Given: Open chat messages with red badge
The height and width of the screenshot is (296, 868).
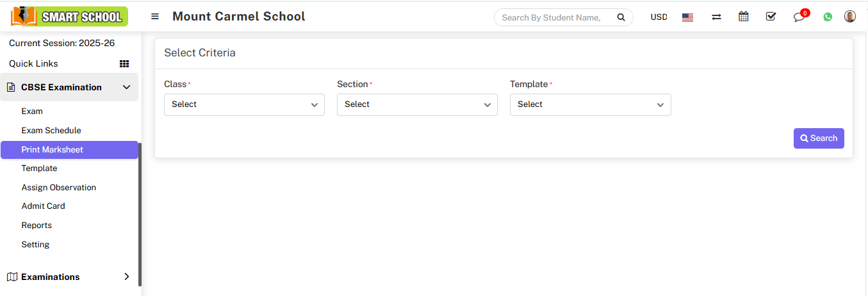Looking at the screenshot, I should coord(799,17).
